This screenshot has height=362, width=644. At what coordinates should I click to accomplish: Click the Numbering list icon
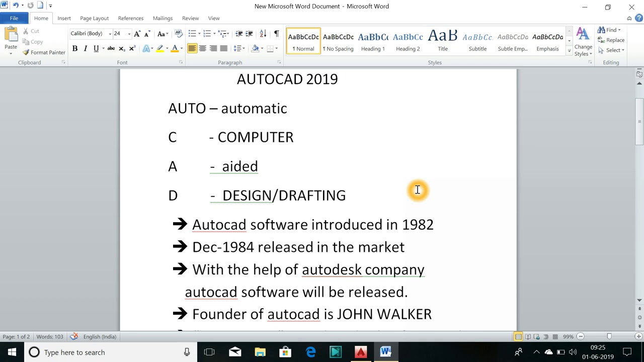[207, 34]
